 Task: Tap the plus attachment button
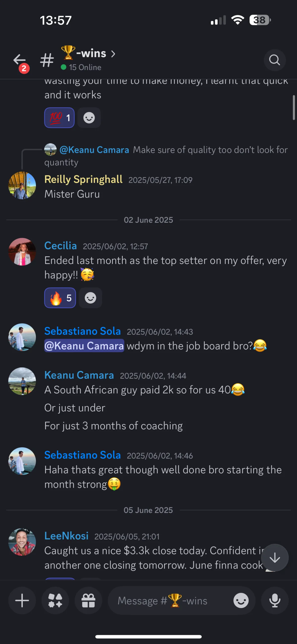(x=22, y=600)
